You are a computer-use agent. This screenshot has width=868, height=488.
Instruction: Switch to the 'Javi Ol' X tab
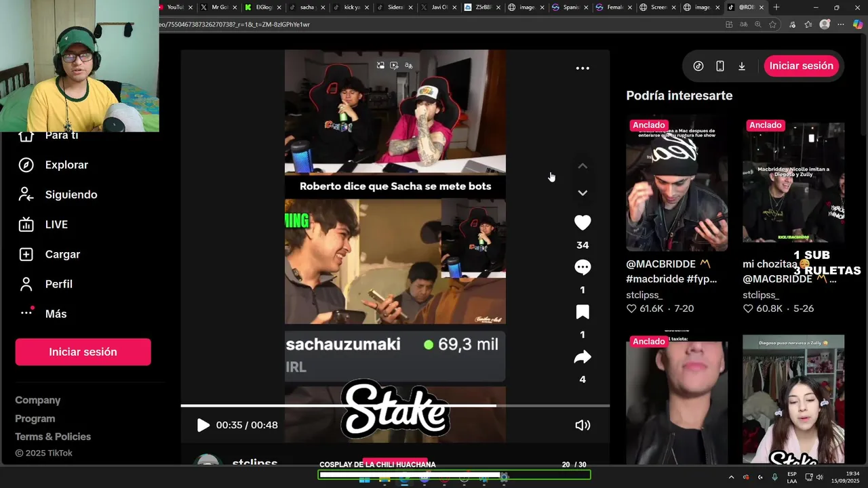(439, 7)
